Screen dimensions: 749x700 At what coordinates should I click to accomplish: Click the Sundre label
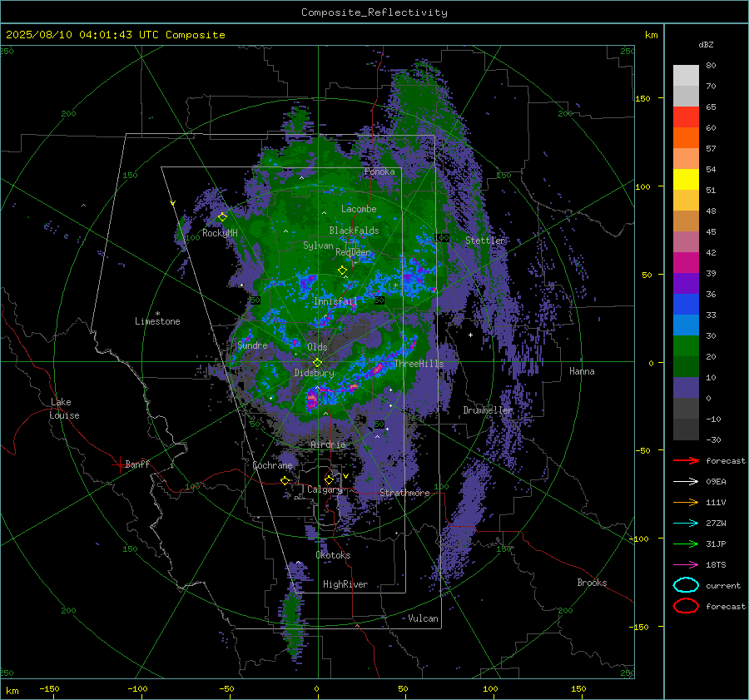click(252, 345)
